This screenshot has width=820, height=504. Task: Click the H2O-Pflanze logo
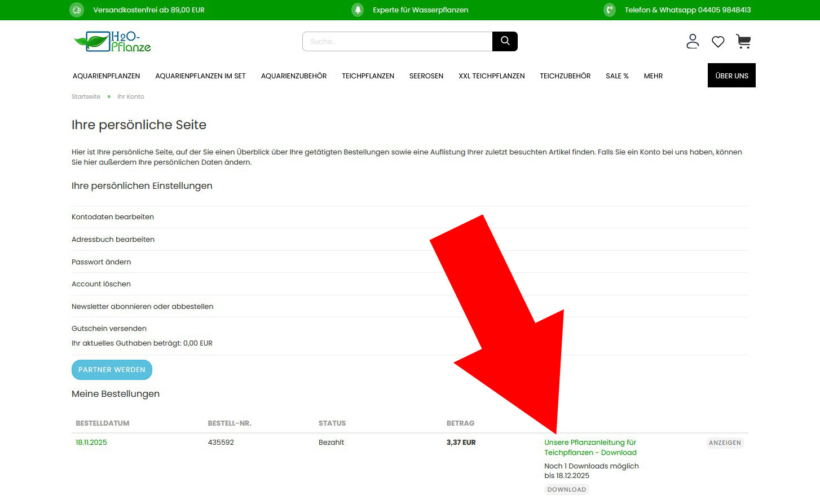(x=113, y=42)
